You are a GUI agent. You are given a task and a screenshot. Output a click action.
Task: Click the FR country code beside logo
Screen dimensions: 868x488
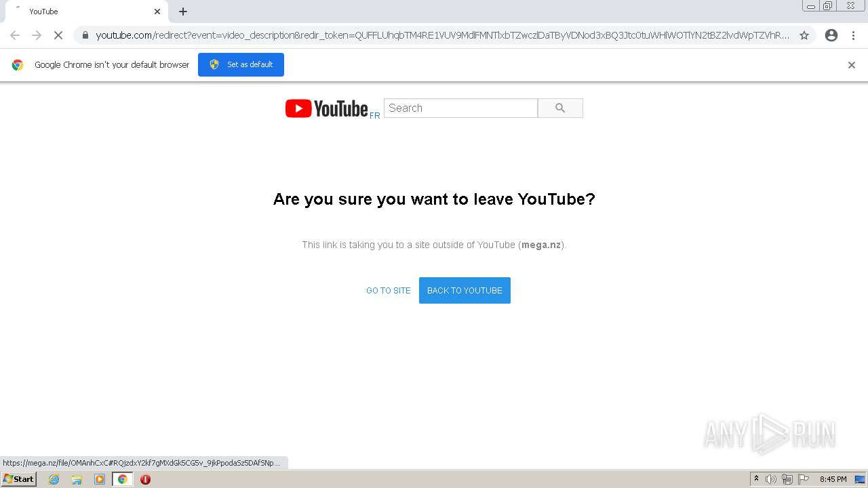pos(374,116)
